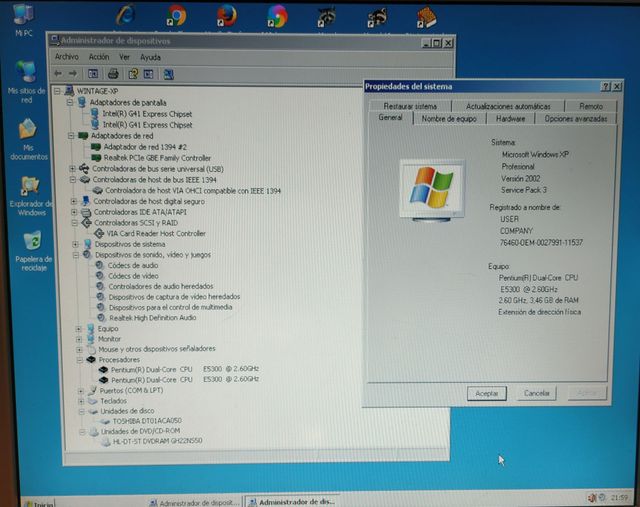Open the raccoon shortcut beside the book icon
The image size is (640, 507).
tap(377, 17)
